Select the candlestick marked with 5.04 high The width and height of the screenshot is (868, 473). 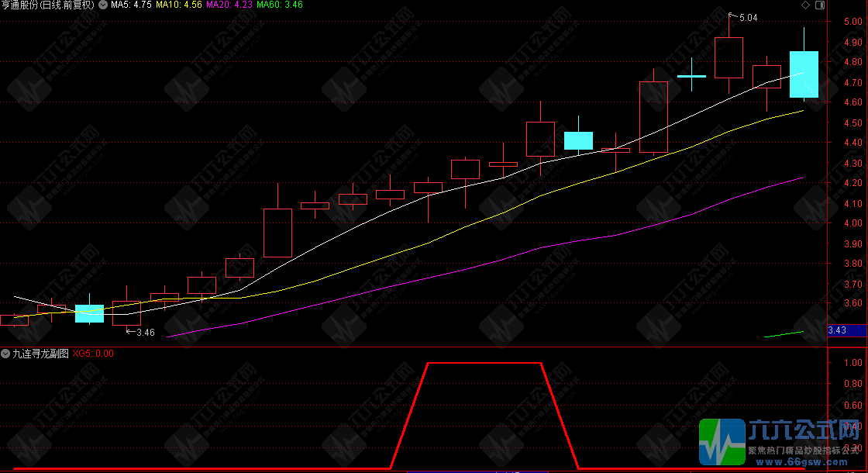(728, 57)
